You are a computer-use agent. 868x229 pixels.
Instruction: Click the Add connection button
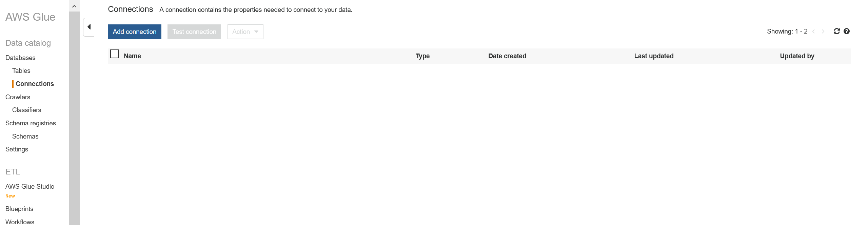coord(134,32)
